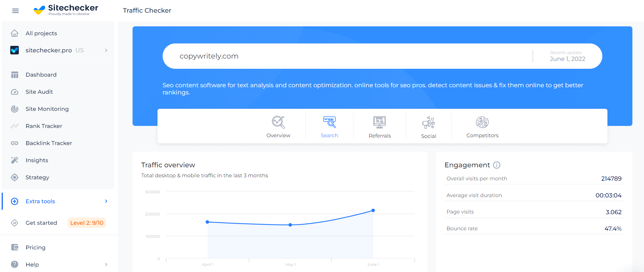The height and width of the screenshot is (272, 644).
Task: Click the Extra tools plus icon
Action: pyautogui.click(x=14, y=201)
